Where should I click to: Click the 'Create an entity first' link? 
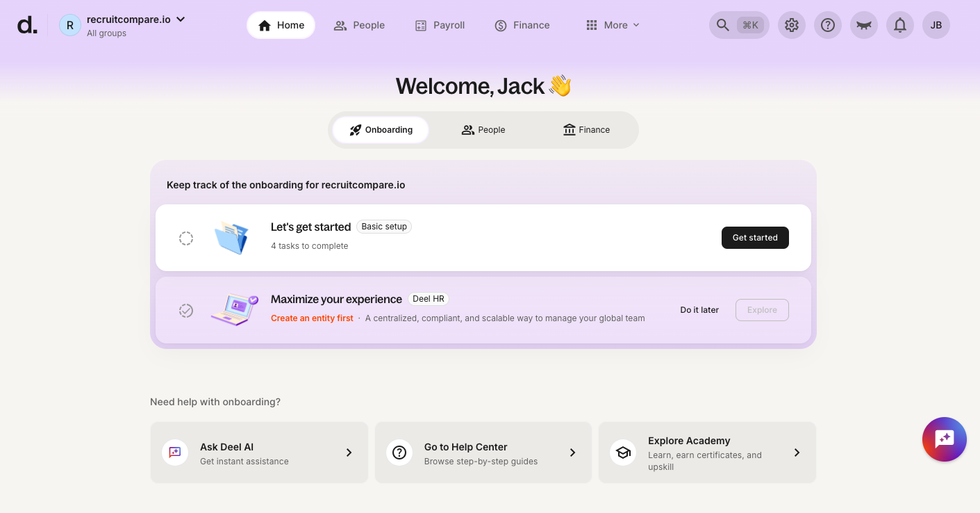[x=312, y=318]
